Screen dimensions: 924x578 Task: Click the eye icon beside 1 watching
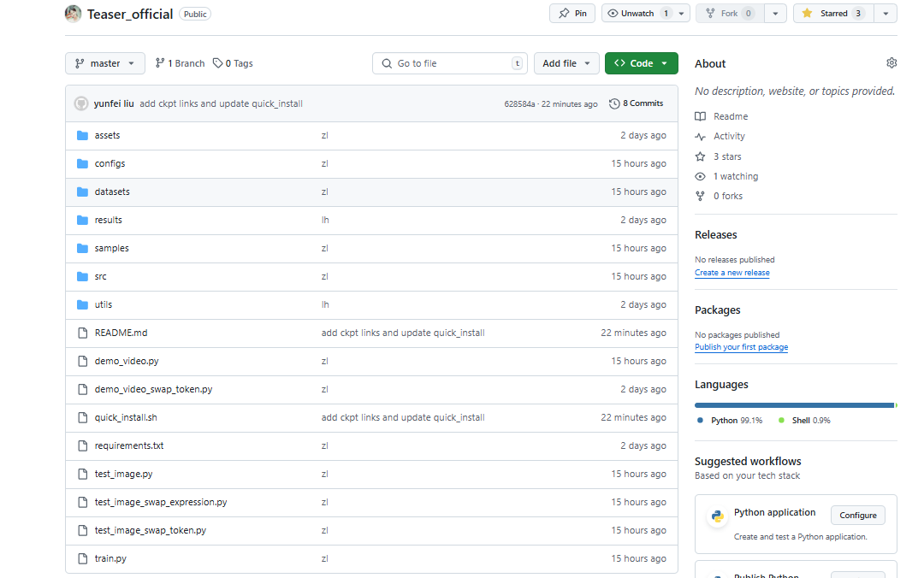[700, 177]
